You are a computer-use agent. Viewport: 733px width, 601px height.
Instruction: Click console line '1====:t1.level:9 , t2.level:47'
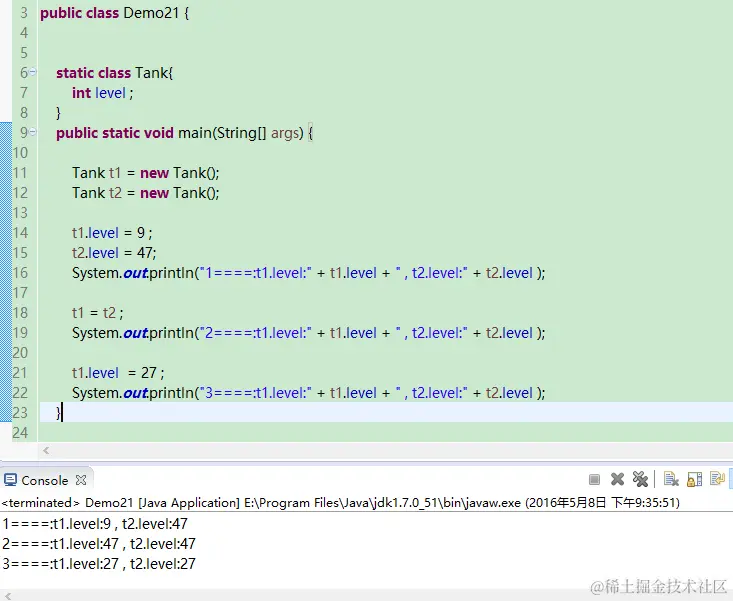pos(95,524)
